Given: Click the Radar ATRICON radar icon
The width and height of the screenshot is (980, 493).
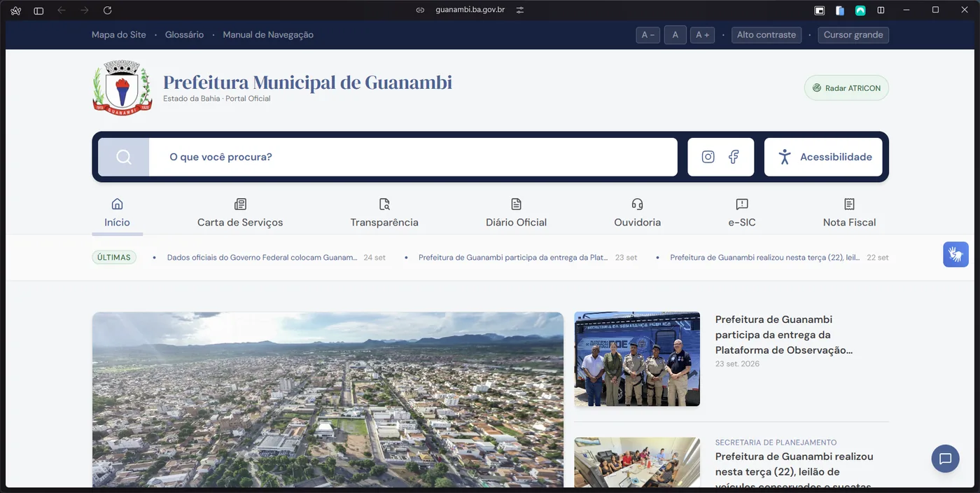Looking at the screenshot, I should coord(817,88).
